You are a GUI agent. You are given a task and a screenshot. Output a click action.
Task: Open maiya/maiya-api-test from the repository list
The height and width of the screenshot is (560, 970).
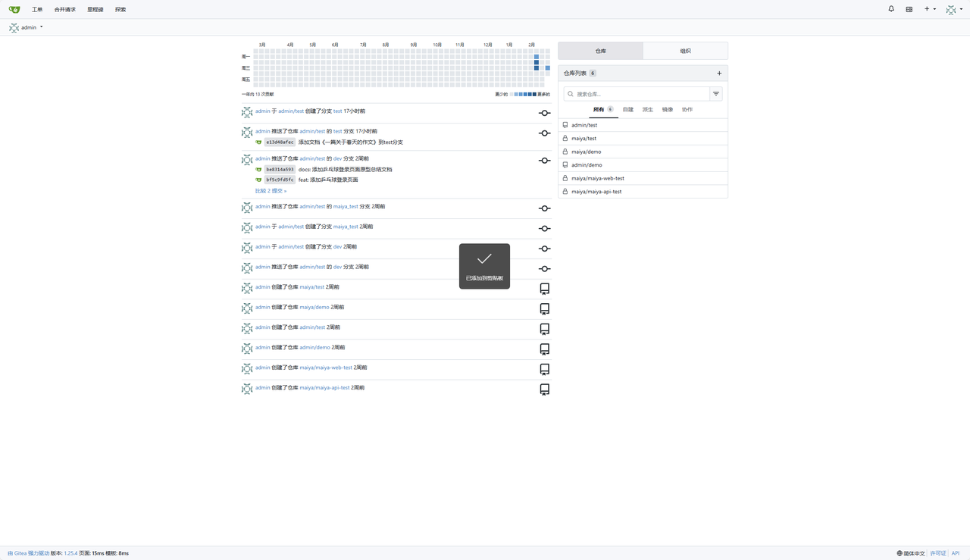point(596,192)
